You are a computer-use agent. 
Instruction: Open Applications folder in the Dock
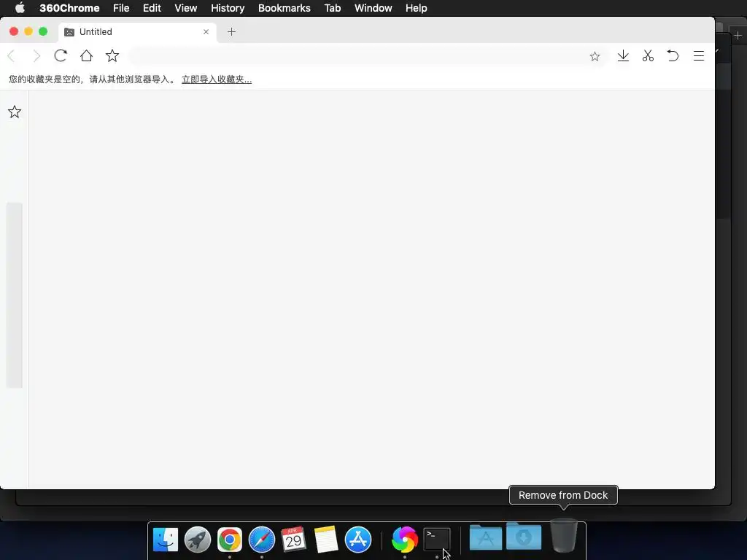coord(485,537)
